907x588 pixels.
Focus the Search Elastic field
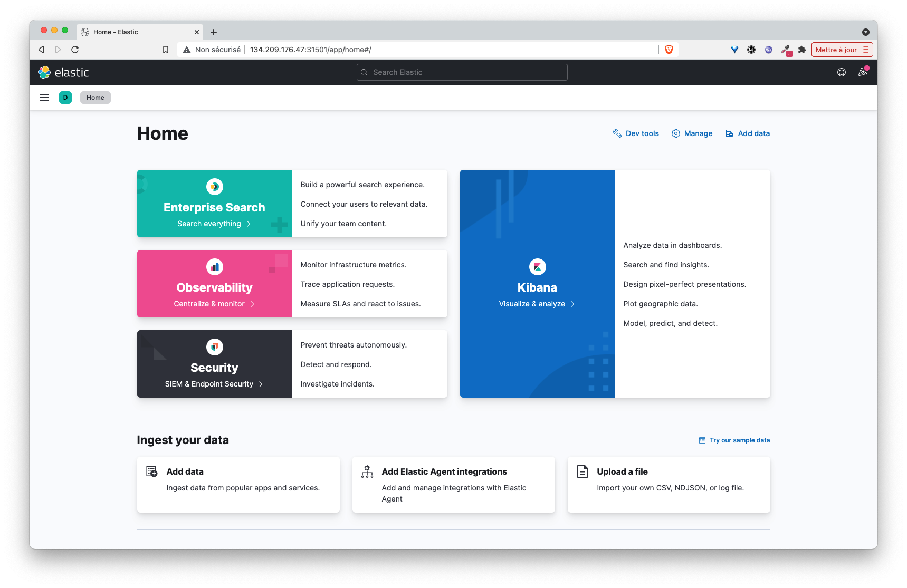462,72
